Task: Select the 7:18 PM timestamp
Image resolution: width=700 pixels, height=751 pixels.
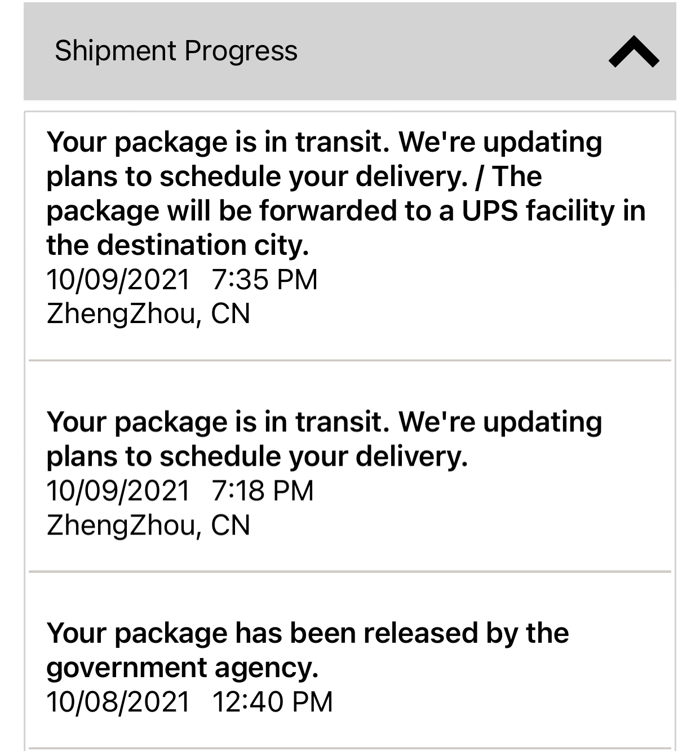Action: pos(263,491)
